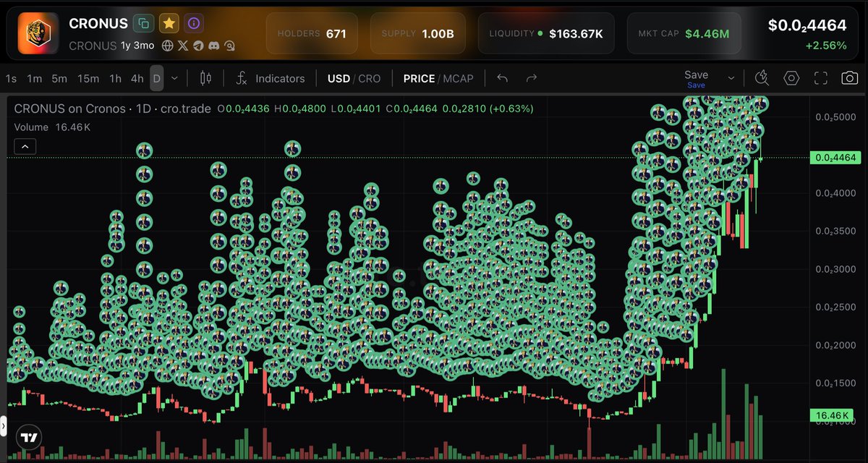Click the $0.0₂4464 header price

(x=807, y=25)
